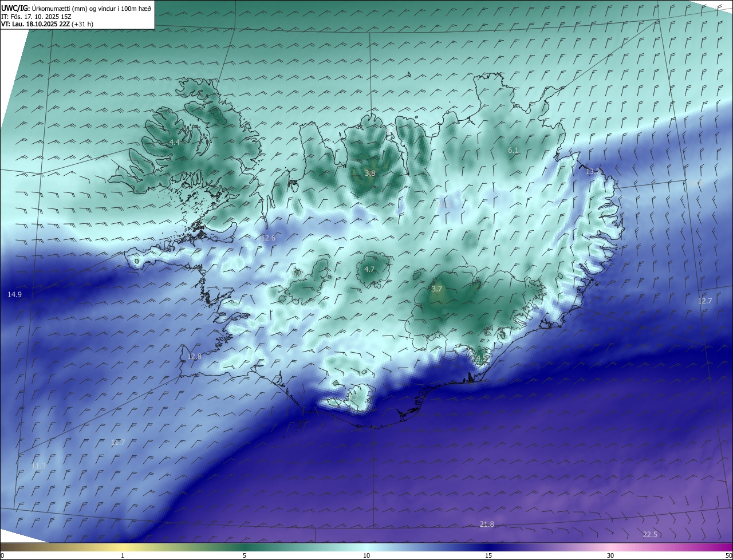Click the 30 tick label on the color scale
The image size is (733, 560).
coord(610,555)
